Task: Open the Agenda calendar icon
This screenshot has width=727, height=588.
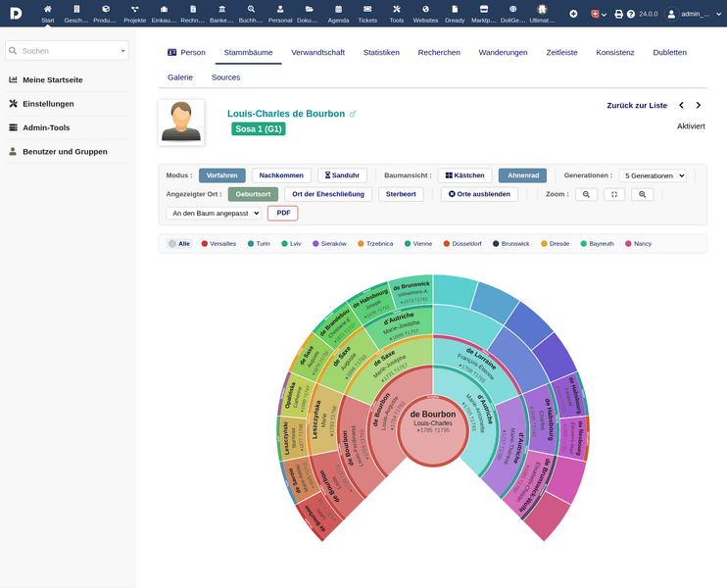Action: [338, 9]
